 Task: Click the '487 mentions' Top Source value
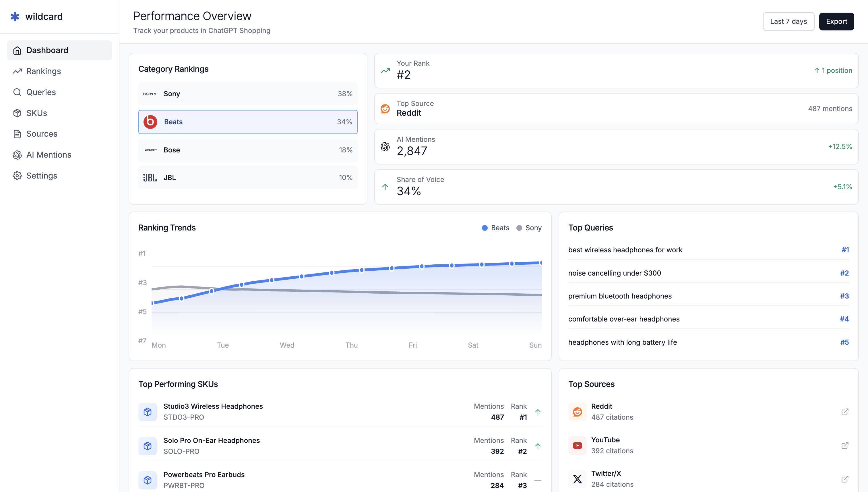(830, 109)
